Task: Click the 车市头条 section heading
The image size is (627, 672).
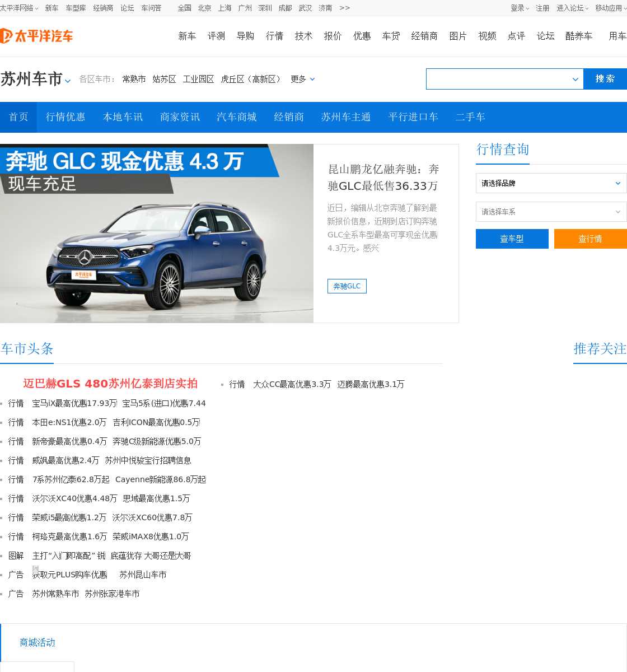Action: pos(27,349)
